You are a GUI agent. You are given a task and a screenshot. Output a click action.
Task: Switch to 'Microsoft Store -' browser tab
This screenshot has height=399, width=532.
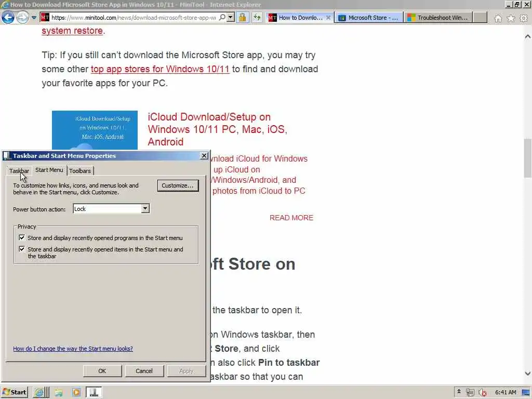pyautogui.click(x=369, y=18)
